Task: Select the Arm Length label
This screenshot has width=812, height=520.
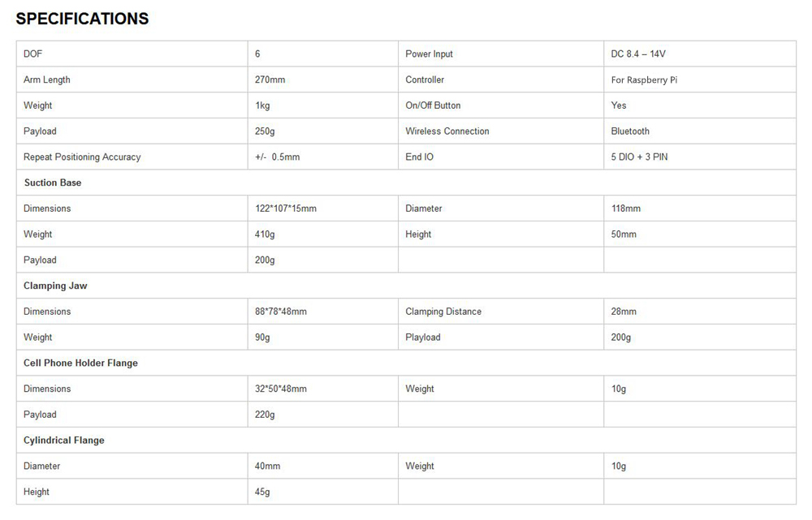Action: [x=47, y=80]
